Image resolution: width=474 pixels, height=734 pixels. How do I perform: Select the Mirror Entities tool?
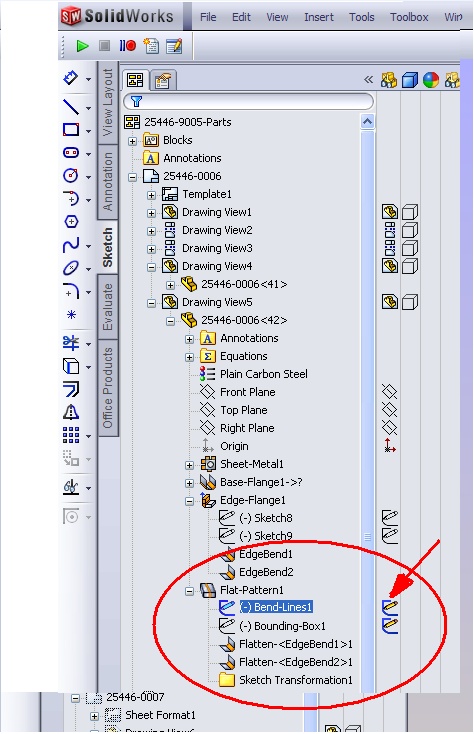[71, 412]
